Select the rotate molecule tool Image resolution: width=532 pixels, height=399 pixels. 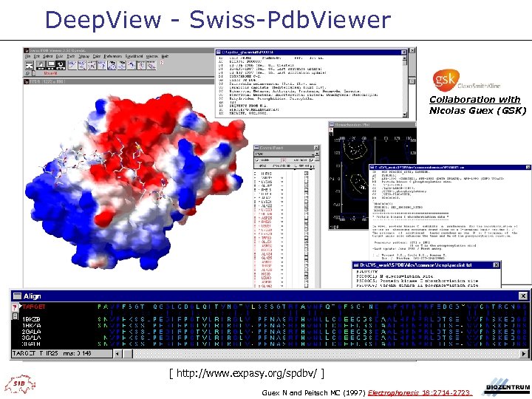61,65
